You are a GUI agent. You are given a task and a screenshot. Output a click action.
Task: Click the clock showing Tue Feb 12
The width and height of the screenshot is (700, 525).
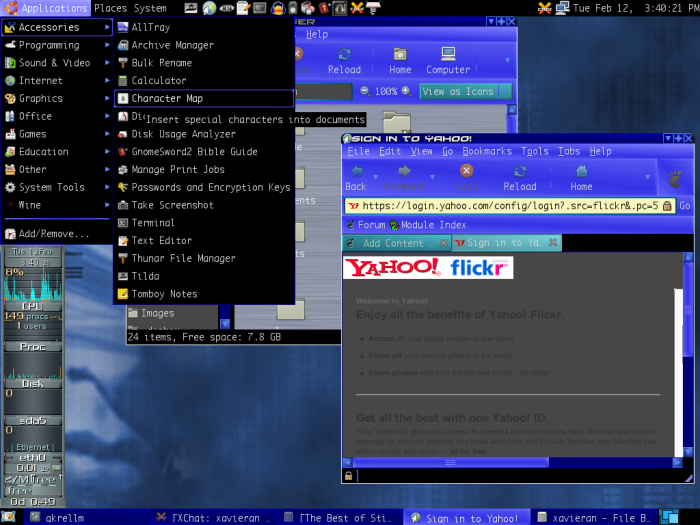click(x=634, y=8)
